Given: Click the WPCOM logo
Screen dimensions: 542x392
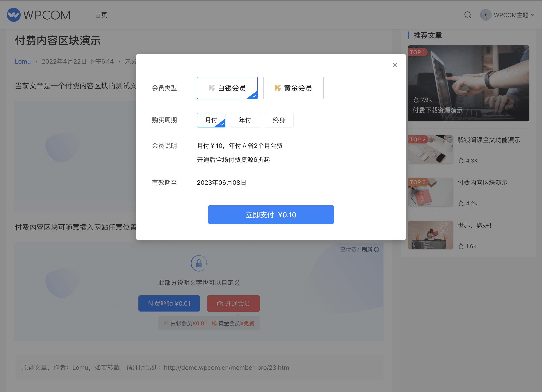Looking at the screenshot, I should click(x=38, y=15).
